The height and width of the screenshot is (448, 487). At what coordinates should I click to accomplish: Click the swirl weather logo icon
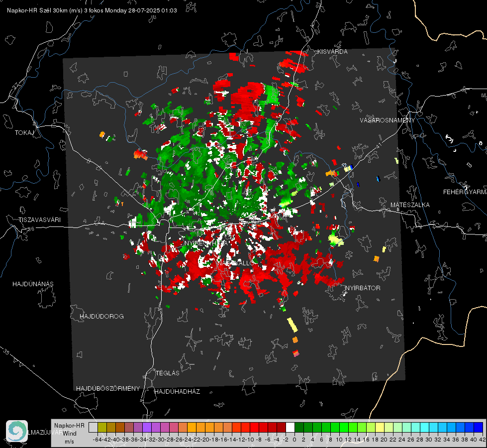pos(17,431)
